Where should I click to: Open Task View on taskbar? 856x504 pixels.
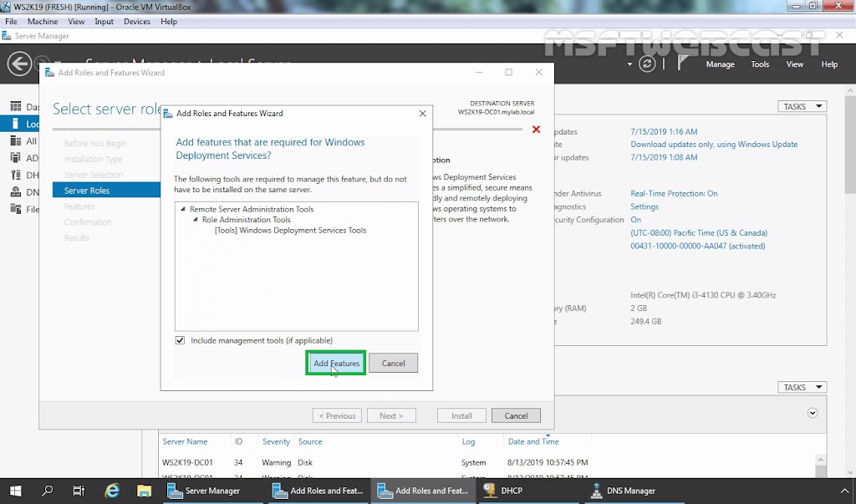click(79, 491)
